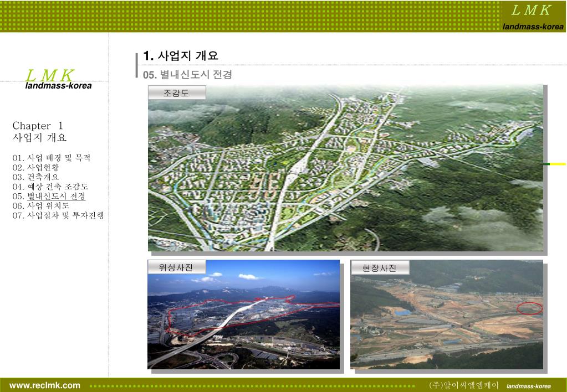Click the '현장사진' label tag
This screenshot has height=392, width=567.
coord(380,268)
